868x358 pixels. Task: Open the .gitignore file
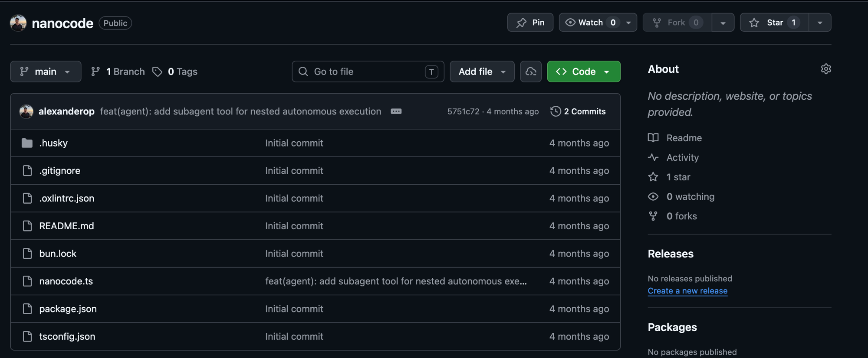(60, 171)
